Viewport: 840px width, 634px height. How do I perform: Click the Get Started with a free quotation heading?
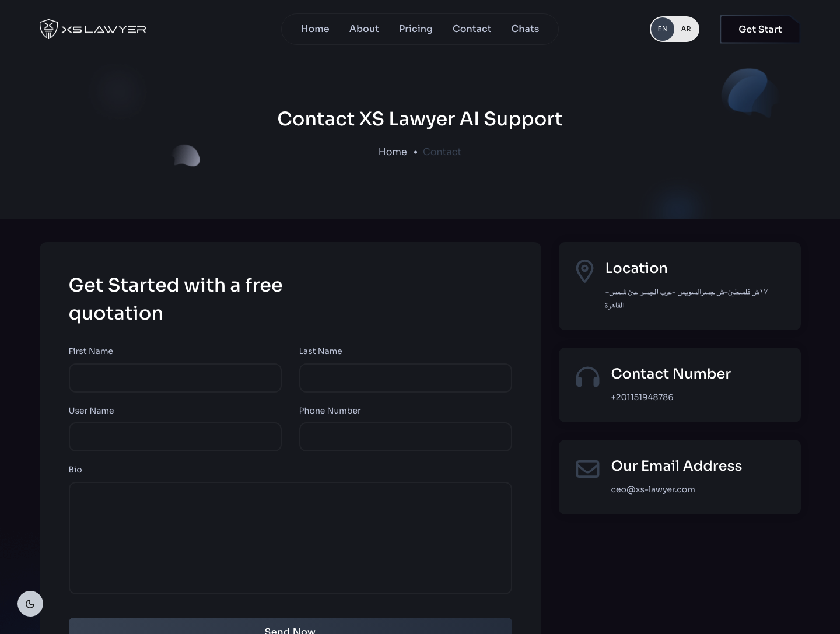click(x=176, y=299)
